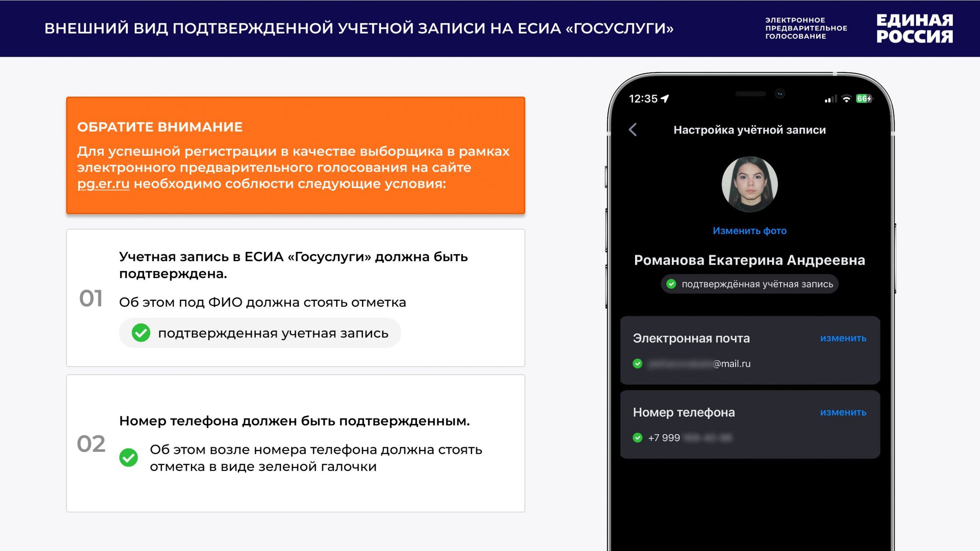Viewport: 980px width, 551px height.
Task: Click the location arrow beside time
Action: (x=665, y=99)
